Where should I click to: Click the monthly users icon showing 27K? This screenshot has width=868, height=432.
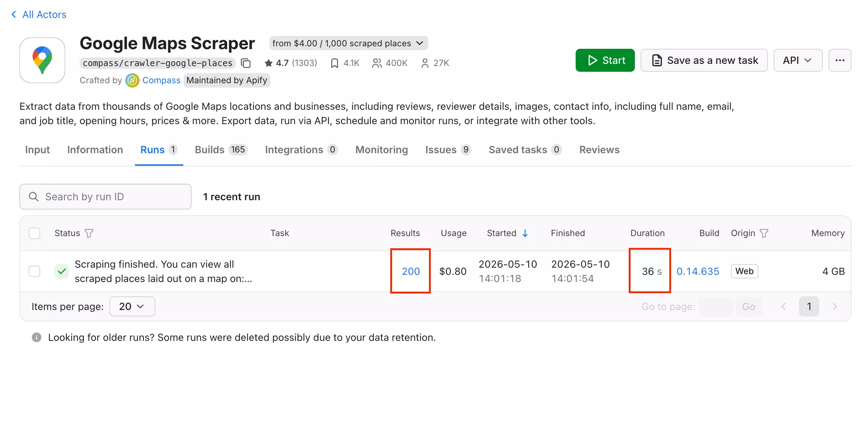(425, 63)
